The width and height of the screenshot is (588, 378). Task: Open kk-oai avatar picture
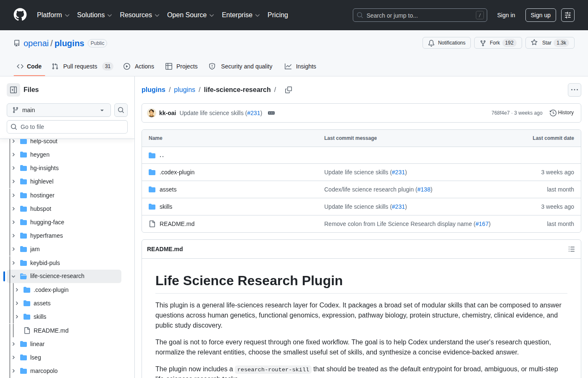click(152, 113)
